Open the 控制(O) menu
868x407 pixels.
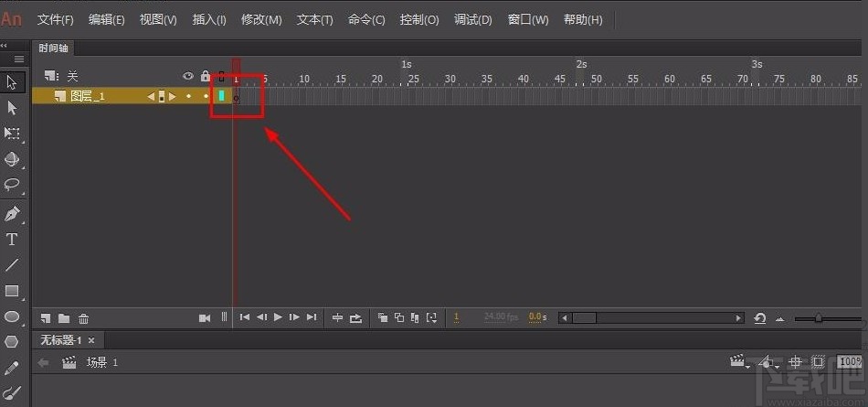coord(419,20)
